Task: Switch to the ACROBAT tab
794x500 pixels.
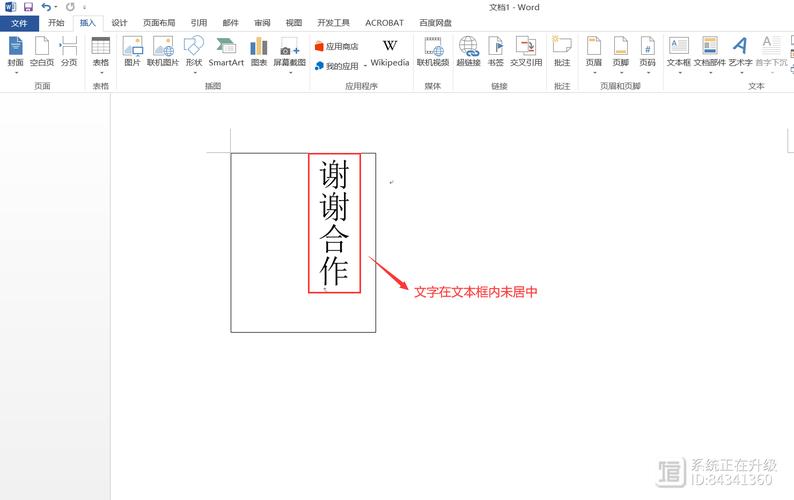Action: coord(384,23)
